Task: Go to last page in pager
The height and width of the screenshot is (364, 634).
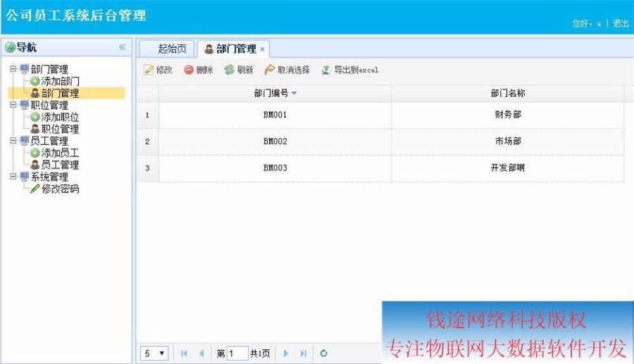Action: (303, 353)
